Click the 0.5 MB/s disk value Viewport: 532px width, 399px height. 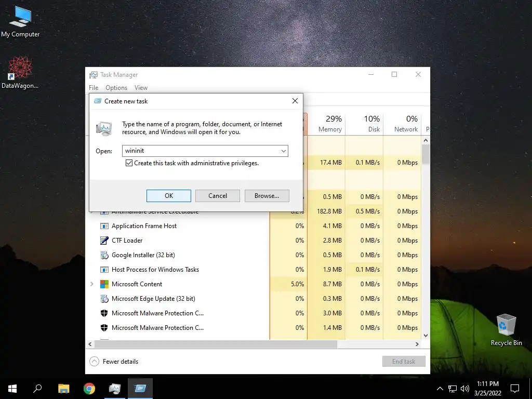[x=368, y=211]
